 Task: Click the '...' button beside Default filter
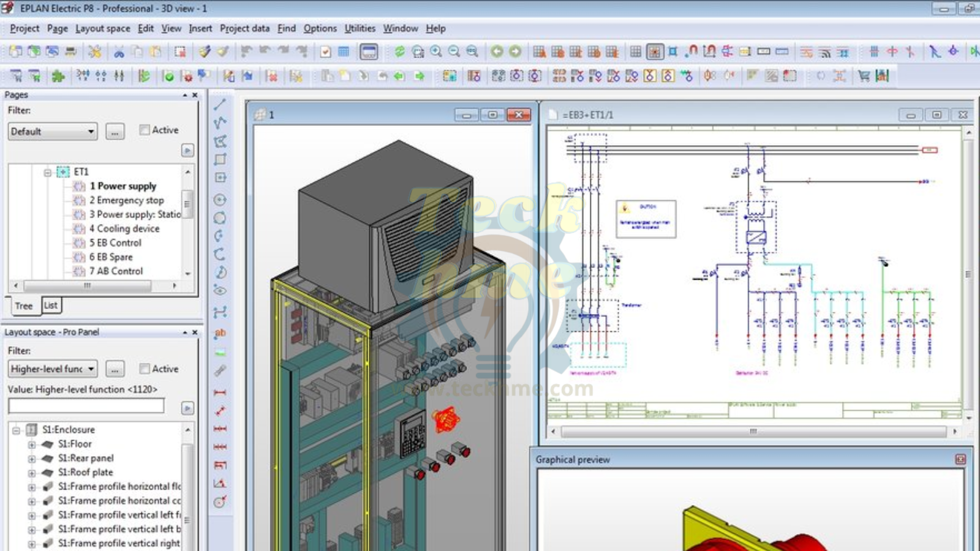tap(115, 132)
